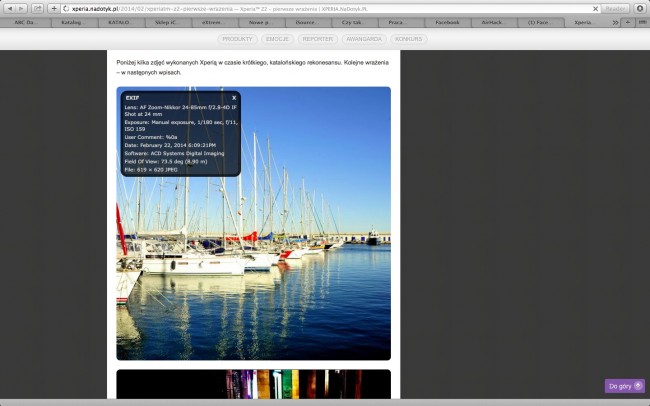
Task: Switch to the (1) Face... tab
Action: pos(541,22)
